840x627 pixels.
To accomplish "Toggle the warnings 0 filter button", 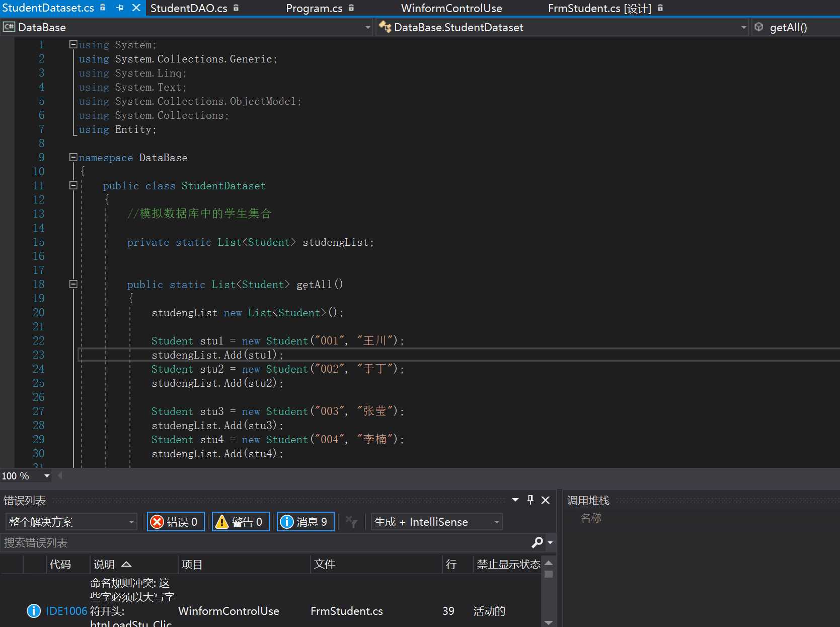I will pyautogui.click(x=240, y=522).
